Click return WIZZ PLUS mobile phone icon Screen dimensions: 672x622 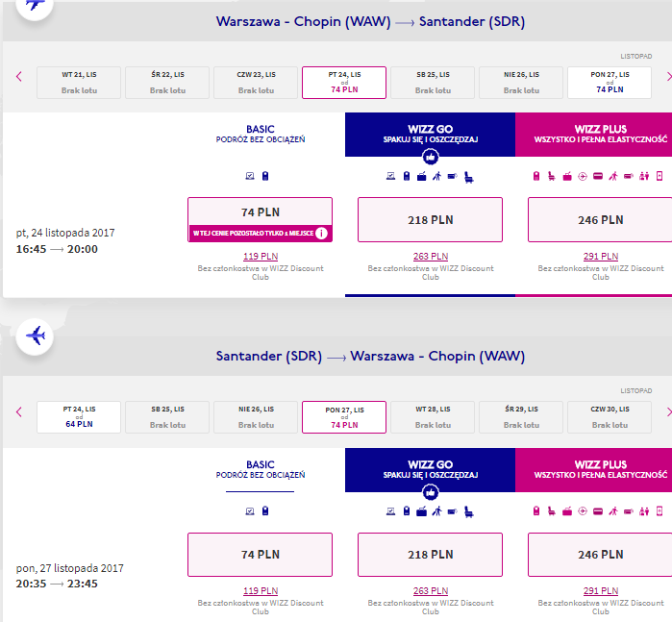[660, 511]
